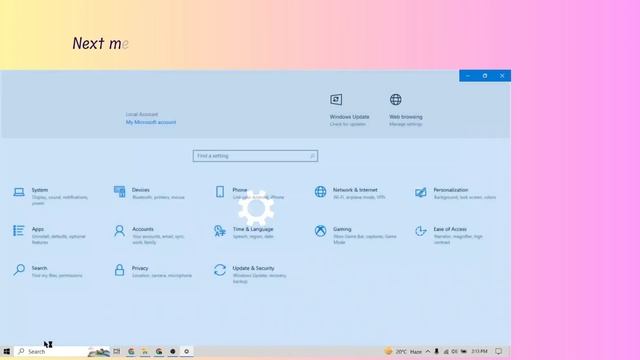This screenshot has width=640, height=360.
Task: Open the Gaming Xbox icon
Action: [320, 231]
